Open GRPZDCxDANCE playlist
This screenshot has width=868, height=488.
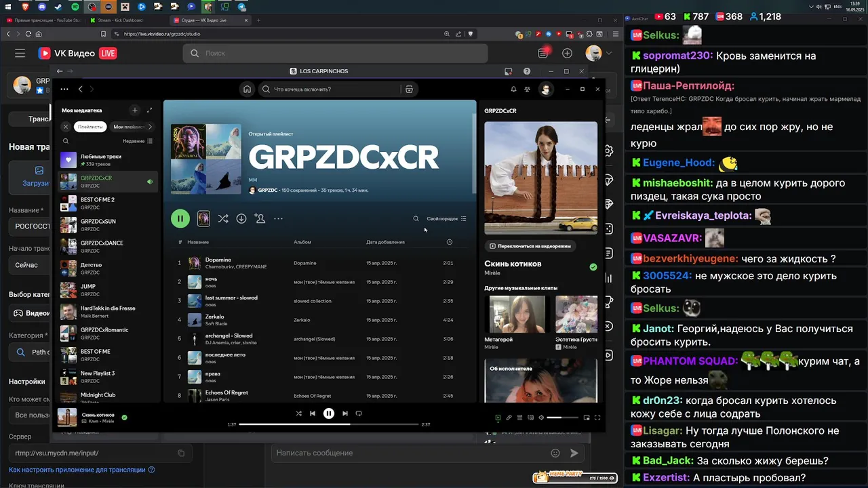(108, 247)
